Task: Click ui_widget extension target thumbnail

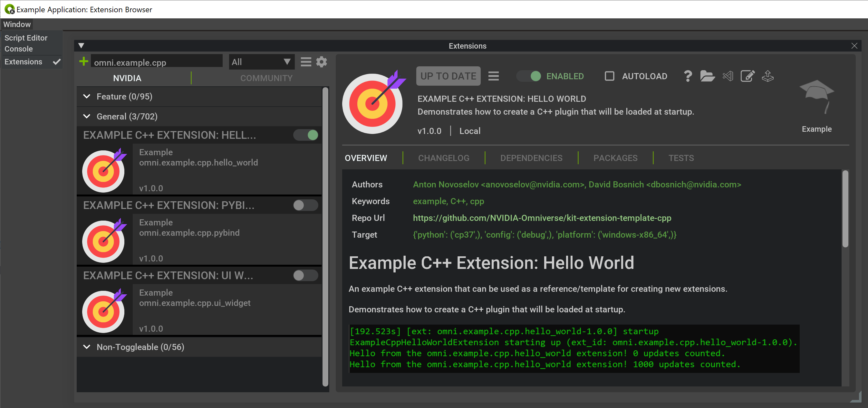Action: tap(104, 311)
